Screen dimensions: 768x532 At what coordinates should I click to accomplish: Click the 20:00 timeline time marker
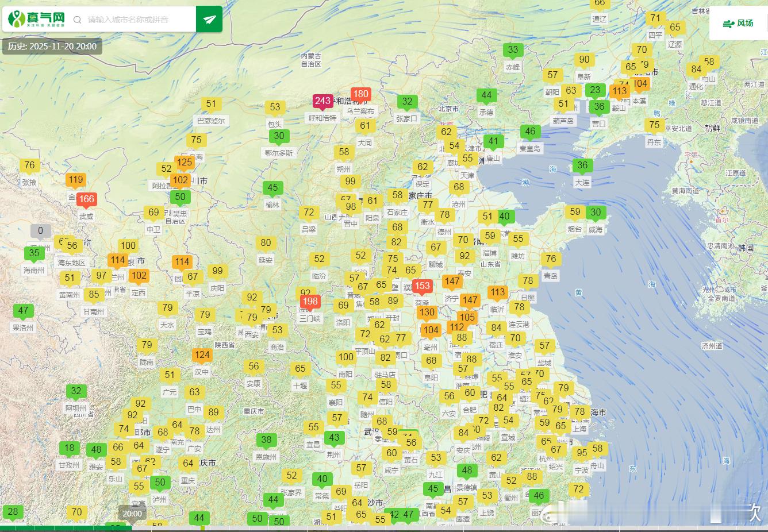pyautogui.click(x=132, y=514)
